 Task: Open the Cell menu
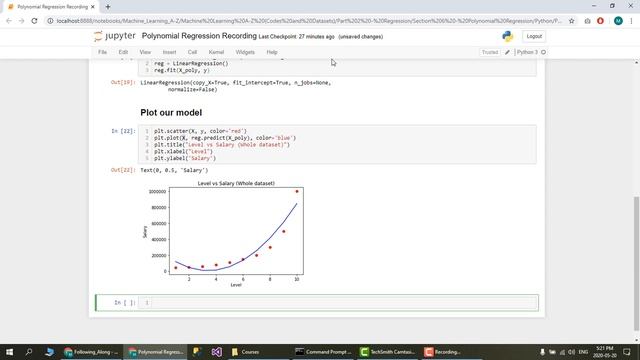(192, 52)
